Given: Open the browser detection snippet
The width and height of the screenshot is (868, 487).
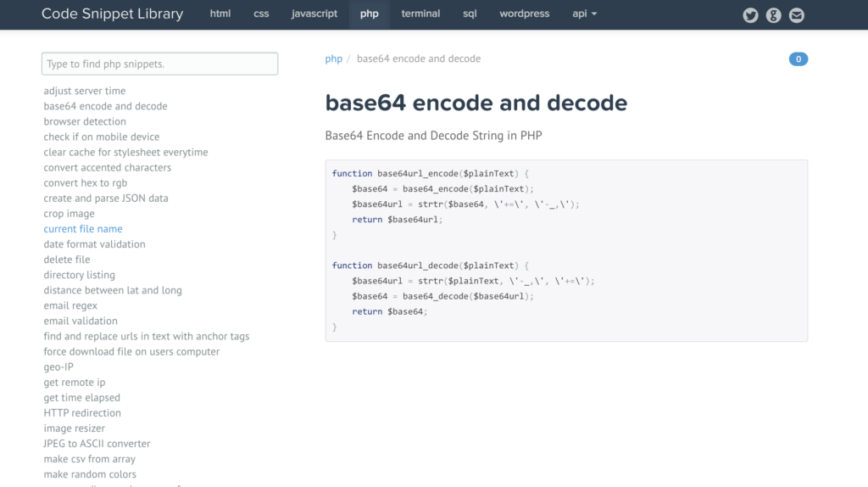Looking at the screenshot, I should (x=86, y=121).
